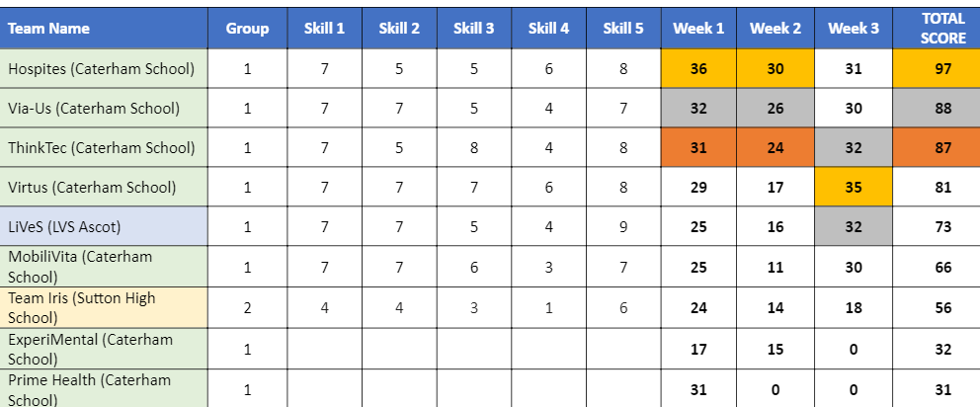
Task: Select the Hospites (Caterham School) team cell
Action: point(104,69)
